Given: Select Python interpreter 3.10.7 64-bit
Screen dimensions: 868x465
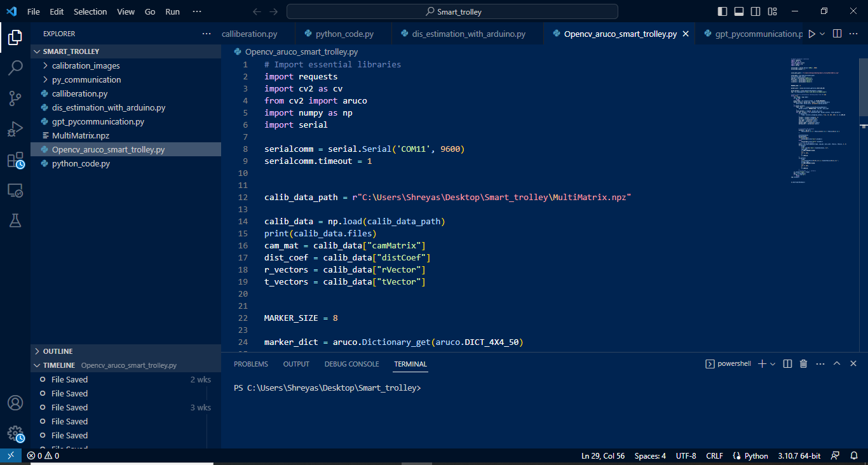Looking at the screenshot, I should 799,456.
